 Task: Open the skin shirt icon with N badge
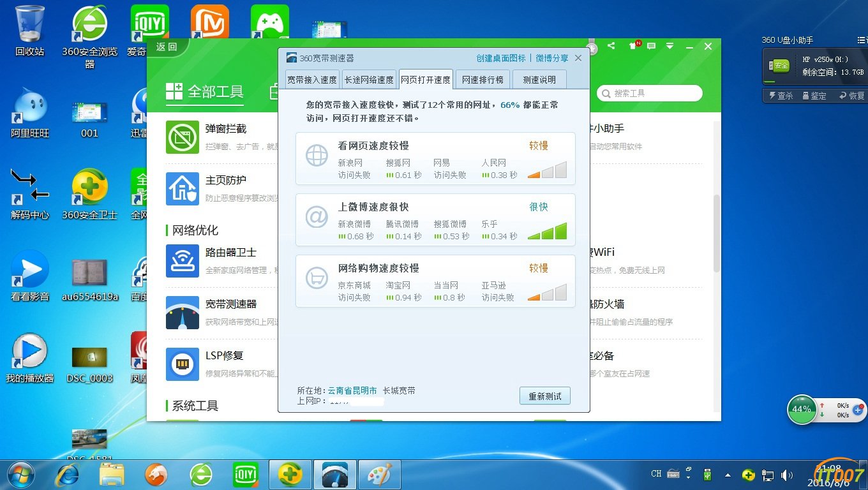[634, 46]
